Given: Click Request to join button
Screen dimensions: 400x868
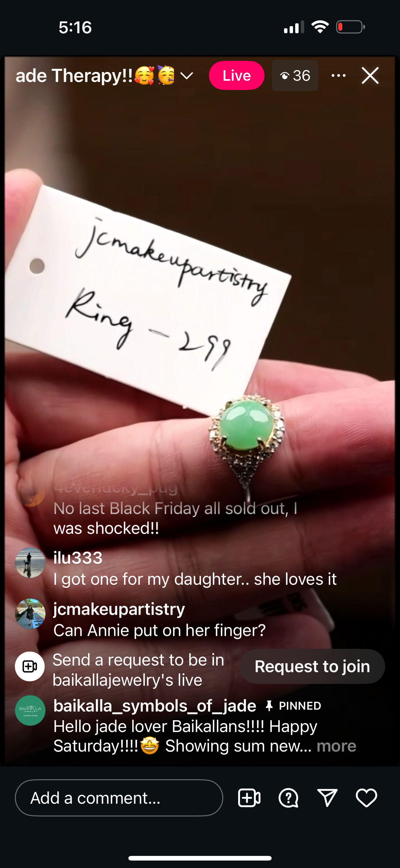Looking at the screenshot, I should (x=312, y=666).
